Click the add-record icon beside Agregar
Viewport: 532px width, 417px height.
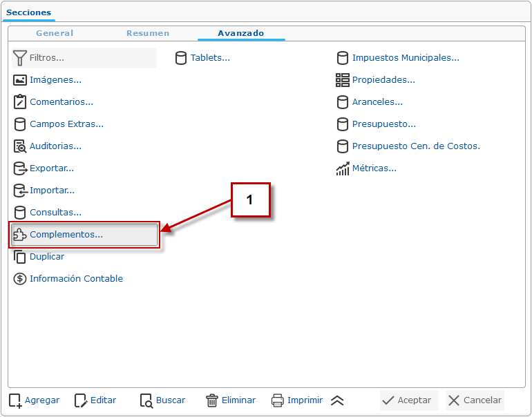[x=15, y=400]
